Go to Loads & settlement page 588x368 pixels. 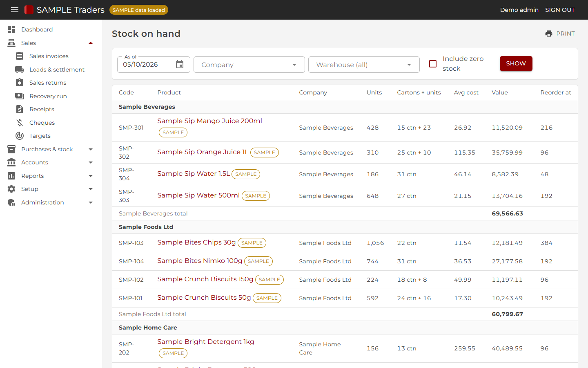57,70
